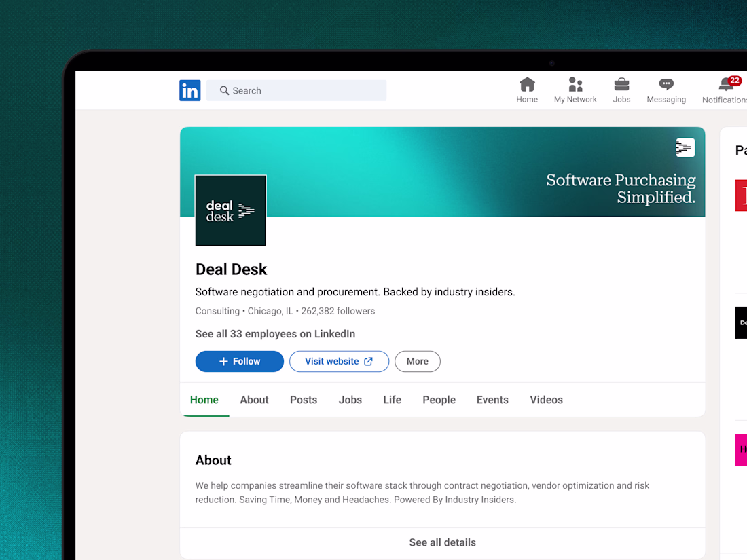Click the red logo in right sidebar

click(x=741, y=195)
